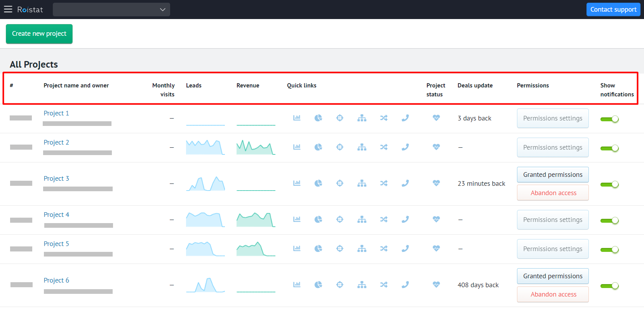Click the "3 days back" deals update text
The width and height of the screenshot is (644, 309).
point(474,118)
